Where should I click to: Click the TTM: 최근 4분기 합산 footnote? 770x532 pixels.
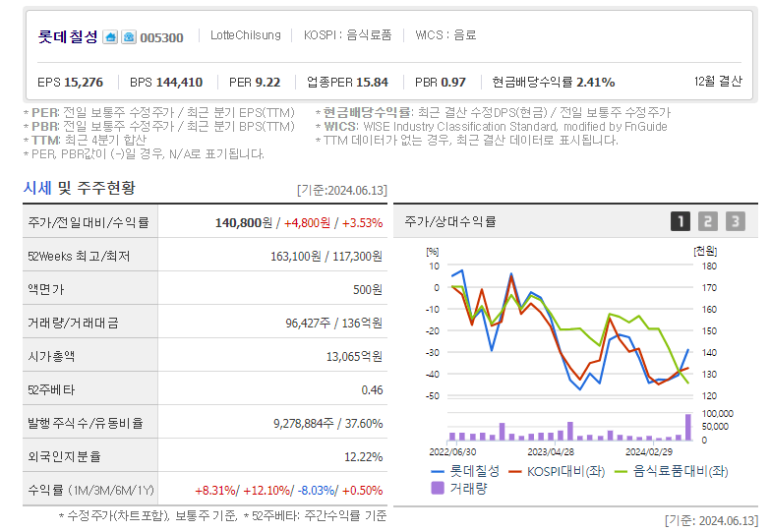click(85, 141)
